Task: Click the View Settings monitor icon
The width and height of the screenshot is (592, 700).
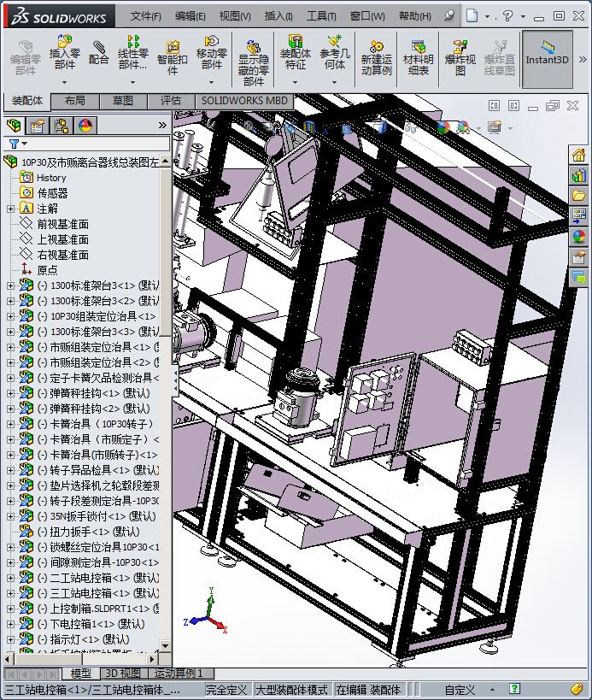Action: (495, 127)
